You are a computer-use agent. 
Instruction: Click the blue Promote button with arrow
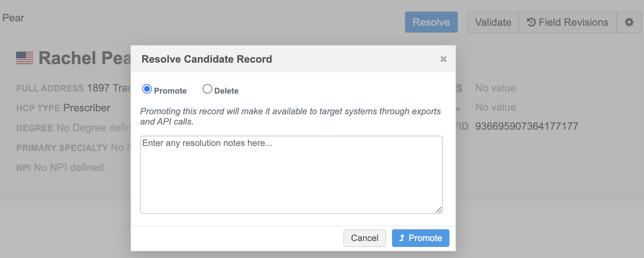tap(420, 238)
